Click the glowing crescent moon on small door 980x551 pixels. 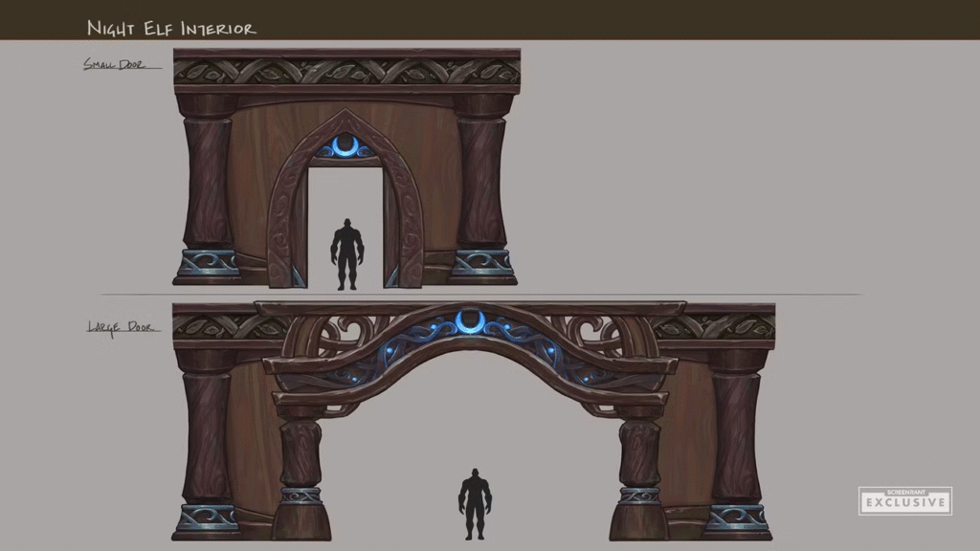tap(345, 146)
